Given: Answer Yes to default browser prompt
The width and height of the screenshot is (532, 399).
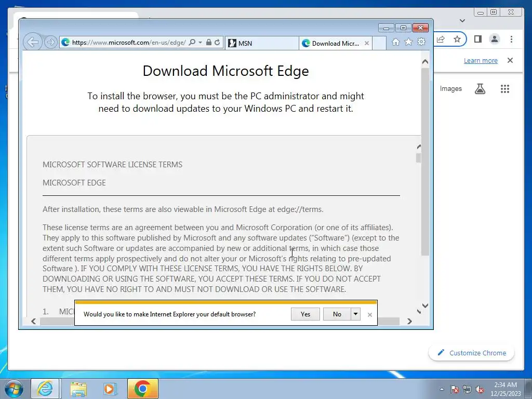Looking at the screenshot, I should point(305,314).
